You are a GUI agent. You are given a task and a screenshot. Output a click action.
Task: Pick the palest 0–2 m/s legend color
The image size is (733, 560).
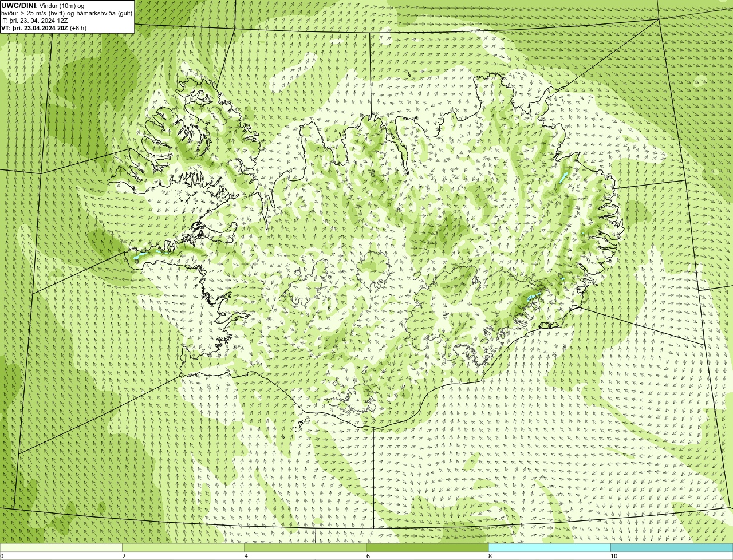click(x=61, y=548)
